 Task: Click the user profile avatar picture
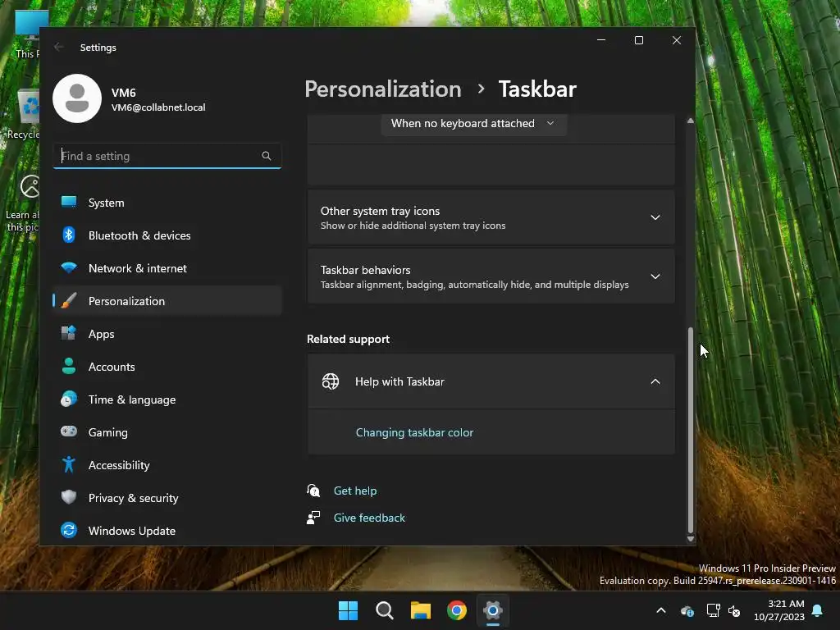click(x=77, y=98)
